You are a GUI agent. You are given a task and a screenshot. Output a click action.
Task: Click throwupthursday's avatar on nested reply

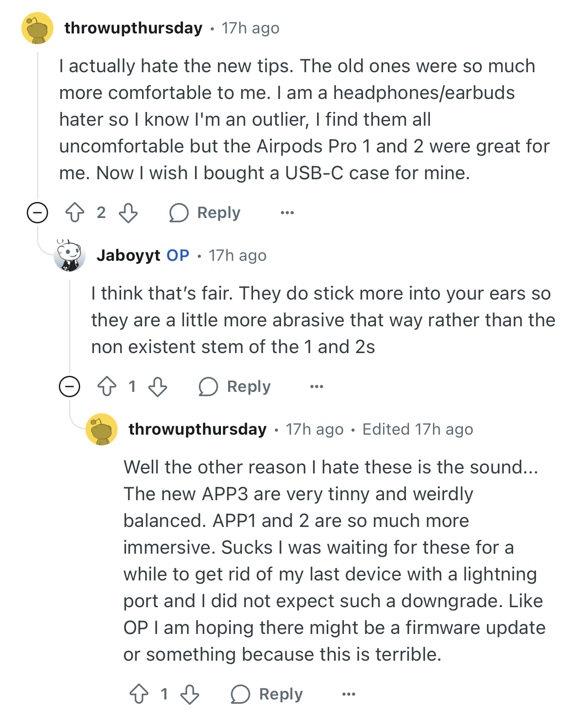click(x=102, y=429)
